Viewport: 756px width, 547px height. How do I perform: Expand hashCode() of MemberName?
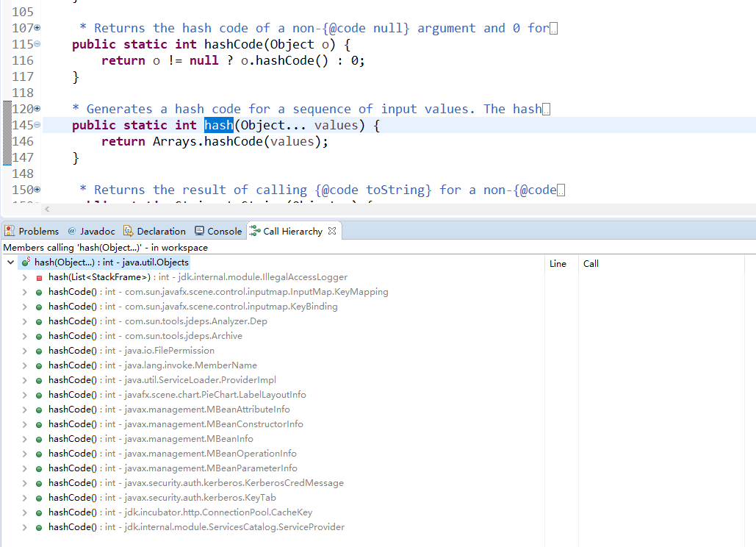coord(24,365)
